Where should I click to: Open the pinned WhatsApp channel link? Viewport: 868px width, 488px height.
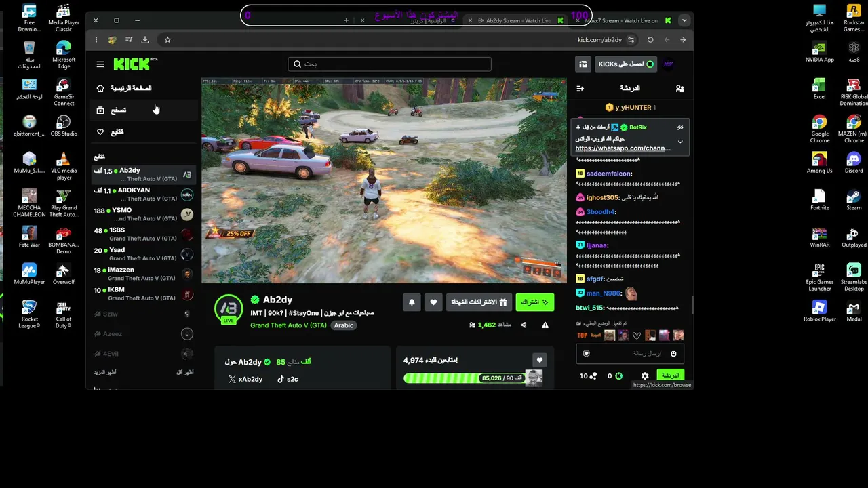click(x=623, y=148)
